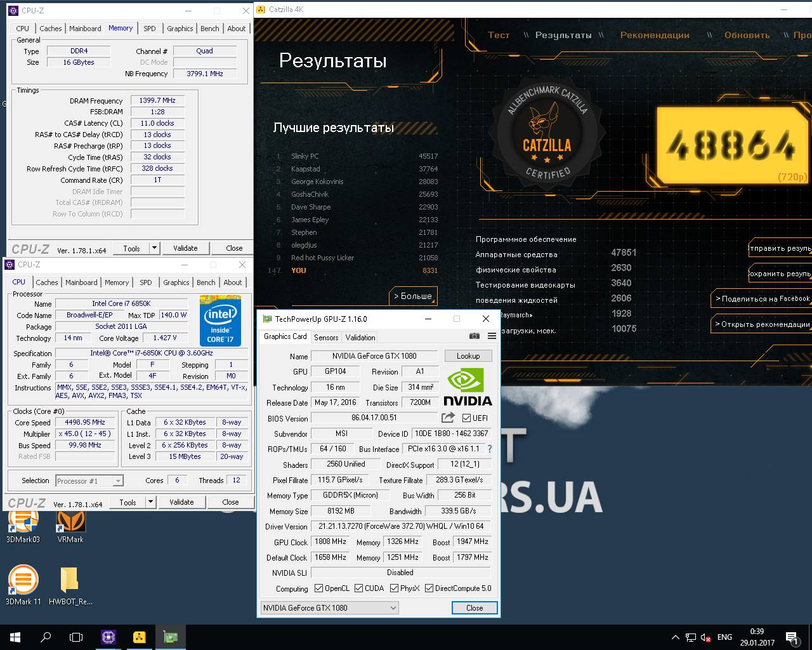Viewport: 812px width, 650px height.
Task: Open the SPD tab in CPU-Z Memory window
Action: click(x=150, y=29)
